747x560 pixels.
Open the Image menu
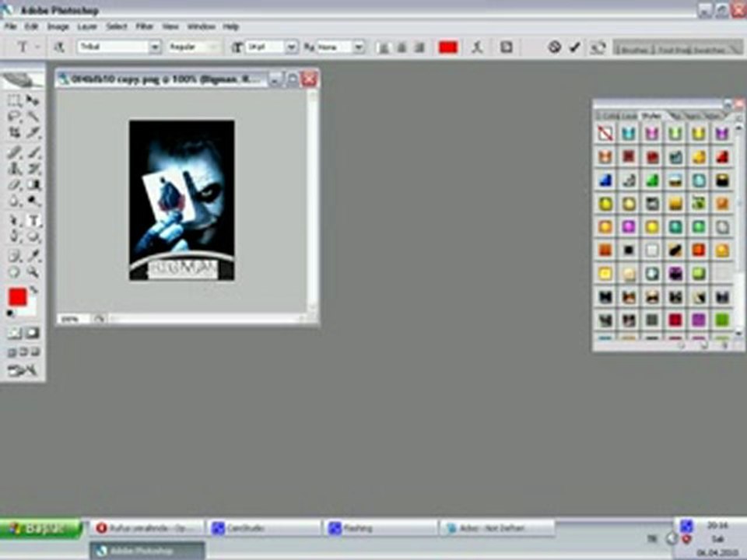[58, 26]
